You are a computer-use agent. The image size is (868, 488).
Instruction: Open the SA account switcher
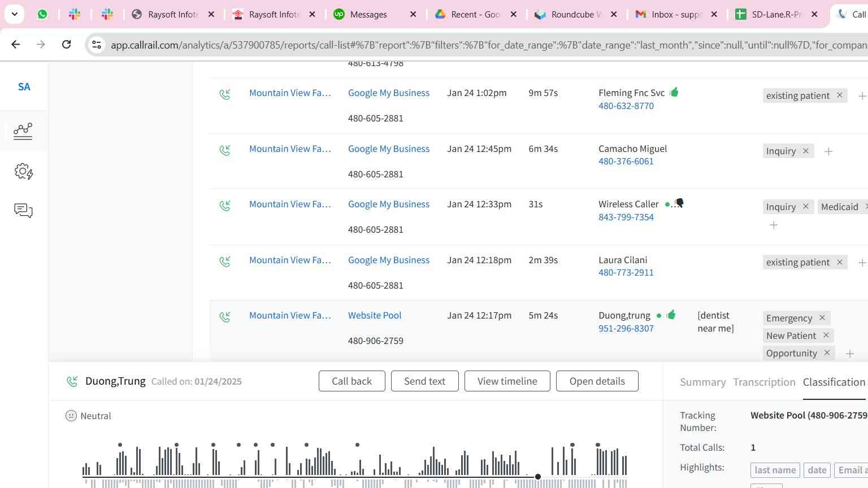24,87
